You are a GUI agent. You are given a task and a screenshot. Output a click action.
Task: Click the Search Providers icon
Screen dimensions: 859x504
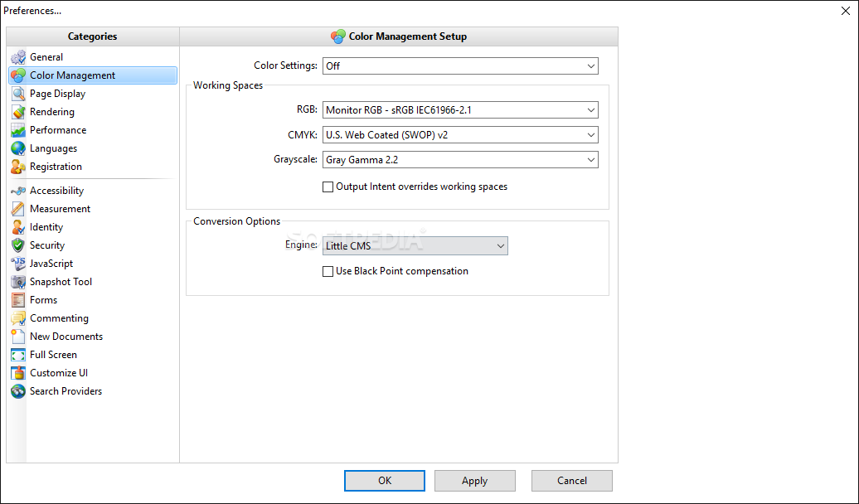tap(18, 391)
